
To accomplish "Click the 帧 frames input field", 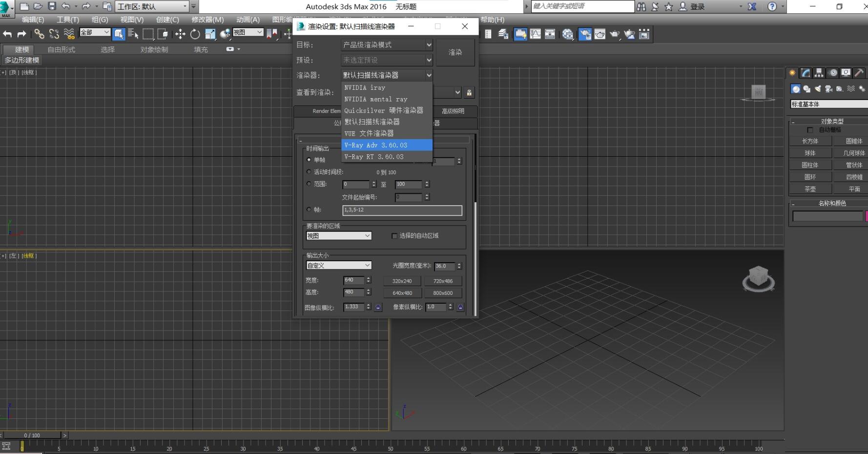I will (x=402, y=210).
